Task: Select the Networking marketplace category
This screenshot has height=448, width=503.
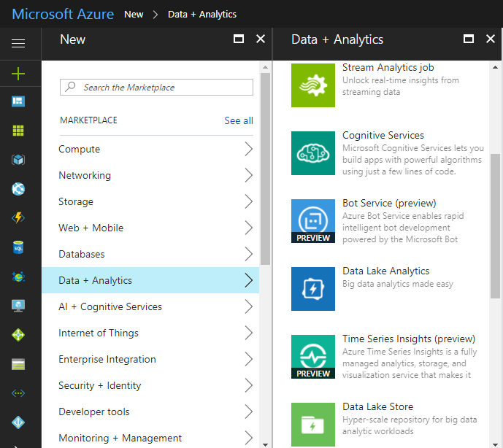Action: point(85,176)
